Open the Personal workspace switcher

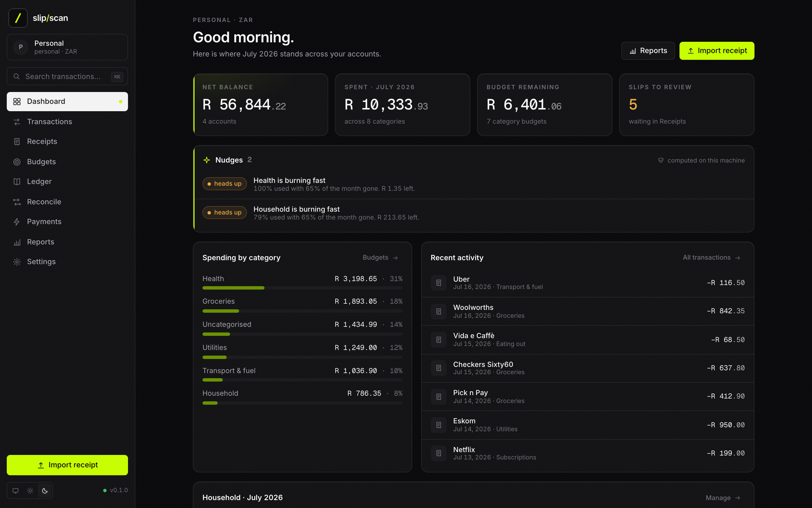(x=67, y=47)
